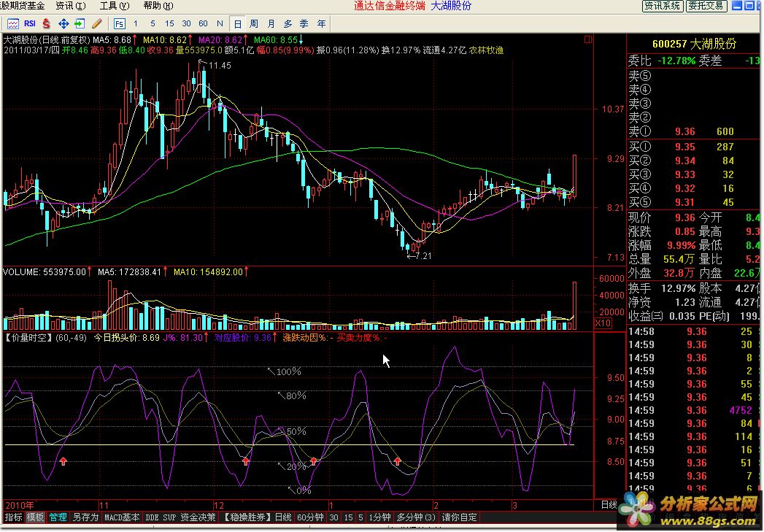Click the MA5: 8.68 label
This screenshot has width=764, height=532.
tap(112, 40)
